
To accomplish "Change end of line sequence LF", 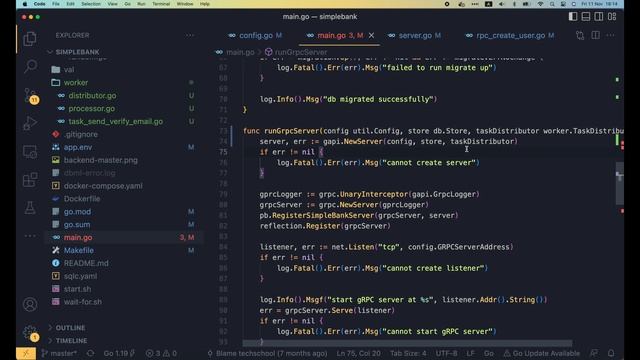I will click(470, 353).
